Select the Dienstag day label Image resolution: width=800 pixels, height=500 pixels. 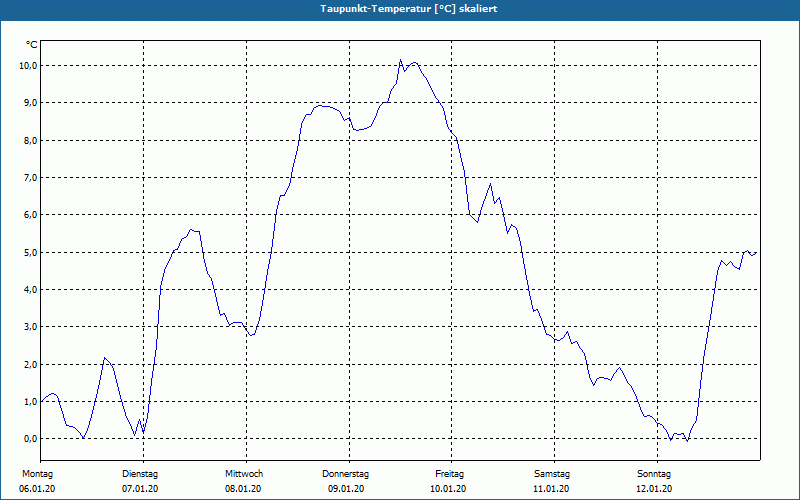(140, 474)
